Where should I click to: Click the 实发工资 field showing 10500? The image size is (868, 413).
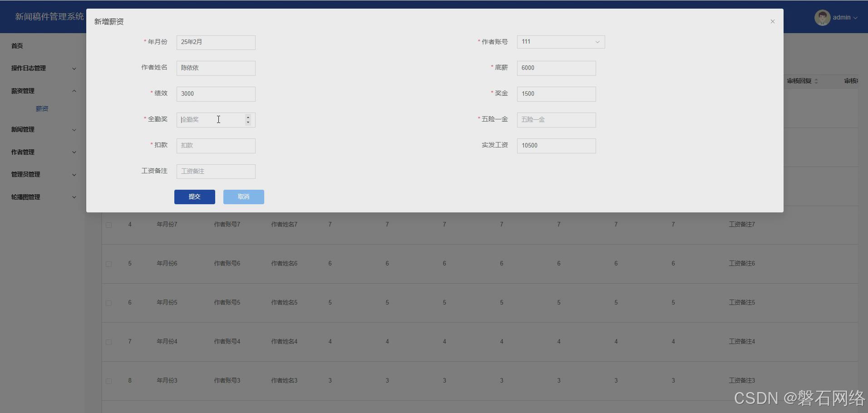[x=556, y=146]
